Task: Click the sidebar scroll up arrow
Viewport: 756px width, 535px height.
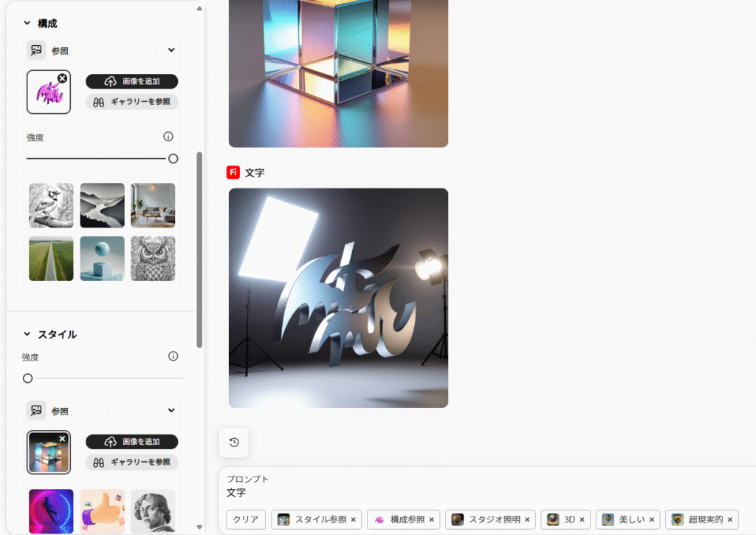Action: coord(199,9)
